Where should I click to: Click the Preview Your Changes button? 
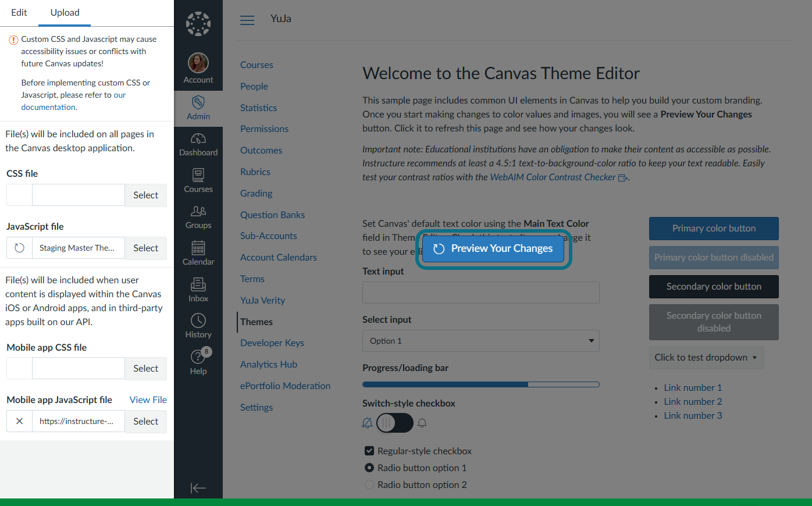pos(493,248)
